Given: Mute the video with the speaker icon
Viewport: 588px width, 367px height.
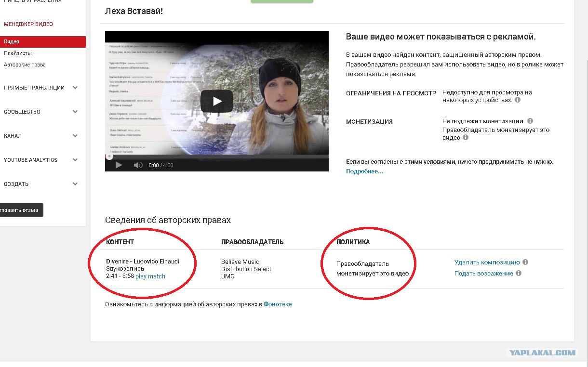Looking at the screenshot, I should coord(138,165).
